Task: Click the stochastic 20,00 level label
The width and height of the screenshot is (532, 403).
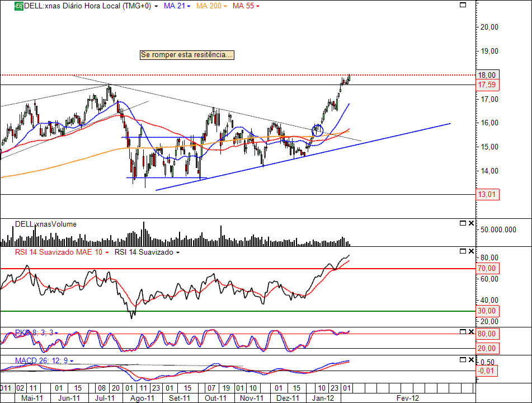Action: point(488,348)
